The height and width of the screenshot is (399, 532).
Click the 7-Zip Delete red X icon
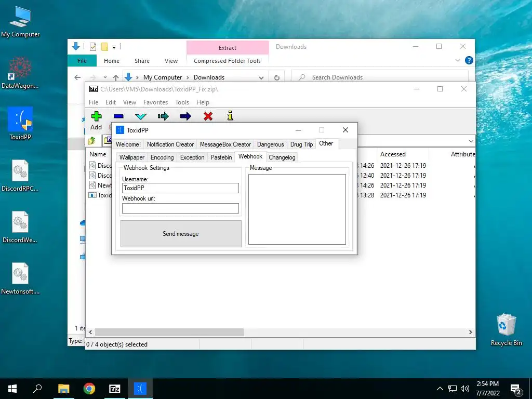[208, 116]
